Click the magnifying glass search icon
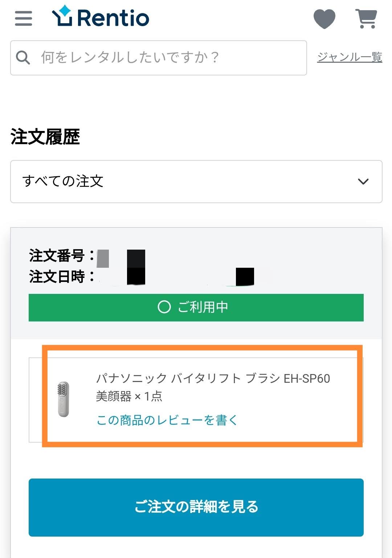Viewport: 392px width, 558px height. pyautogui.click(x=23, y=58)
